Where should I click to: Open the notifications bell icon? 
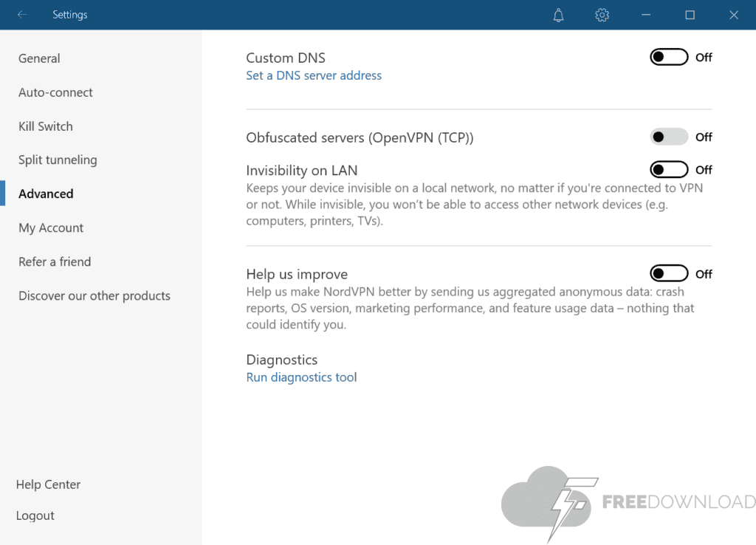tap(559, 15)
